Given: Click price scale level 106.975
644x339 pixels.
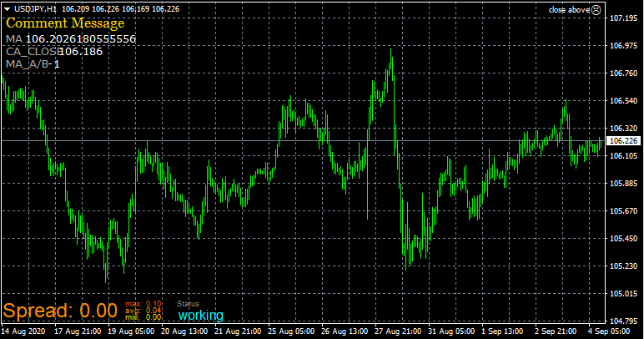Looking at the screenshot, I should tap(623, 46).
